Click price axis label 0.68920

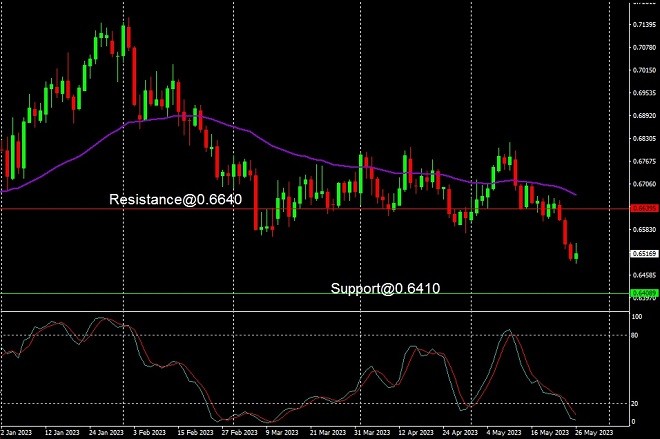[644, 115]
